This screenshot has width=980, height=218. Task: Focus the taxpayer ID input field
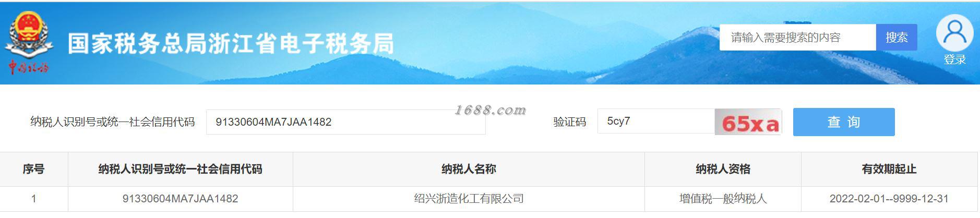click(x=345, y=122)
